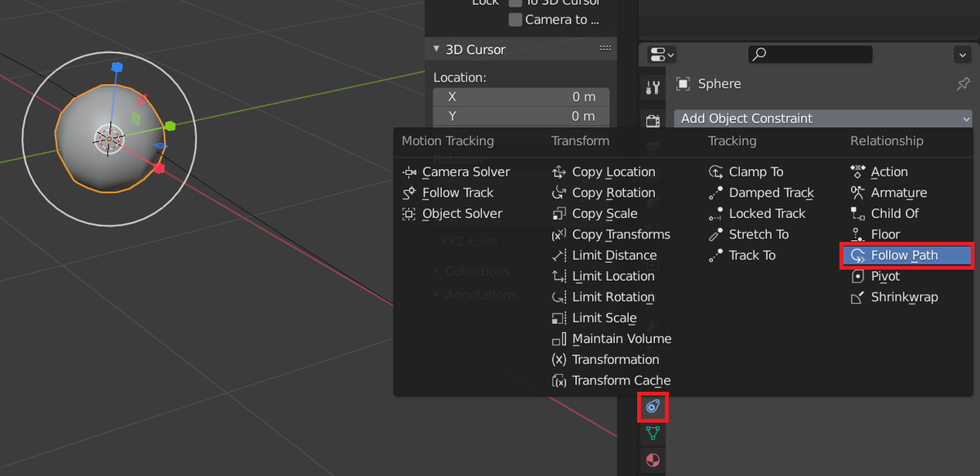980x476 pixels.
Task: Open the Material properties tab icon
Action: pos(653,460)
